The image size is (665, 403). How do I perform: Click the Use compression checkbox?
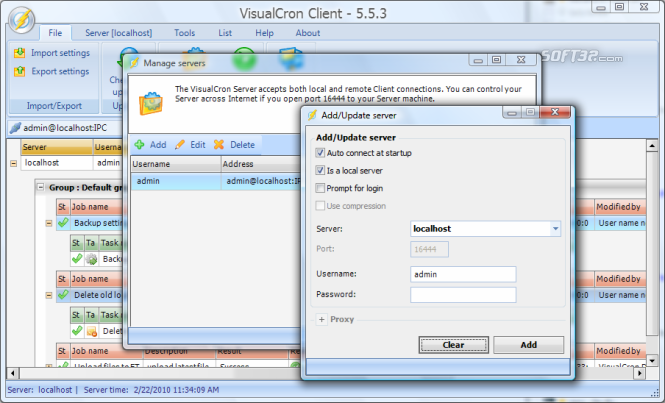(x=320, y=206)
